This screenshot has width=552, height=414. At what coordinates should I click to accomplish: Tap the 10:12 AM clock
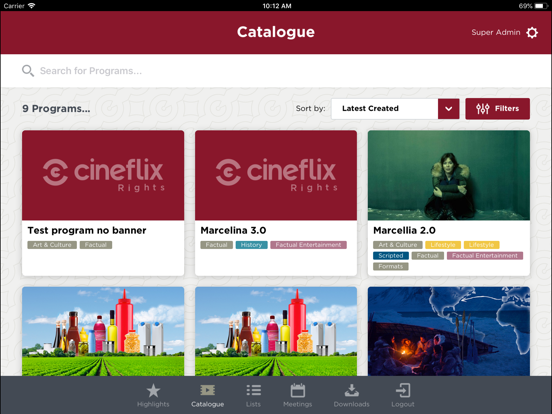[x=277, y=6]
